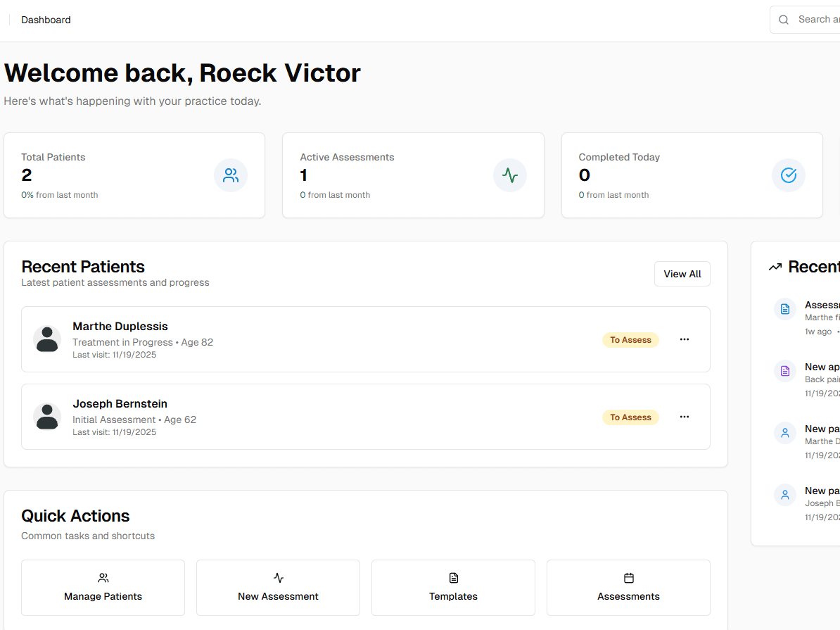Click the Total Patients people icon
840x630 pixels.
[231, 175]
